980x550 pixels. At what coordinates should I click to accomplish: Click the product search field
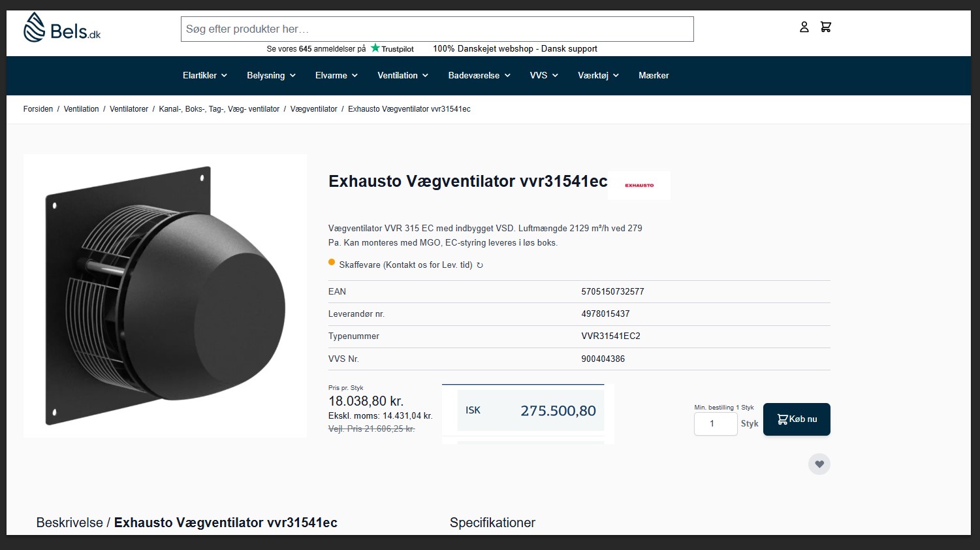[437, 29]
